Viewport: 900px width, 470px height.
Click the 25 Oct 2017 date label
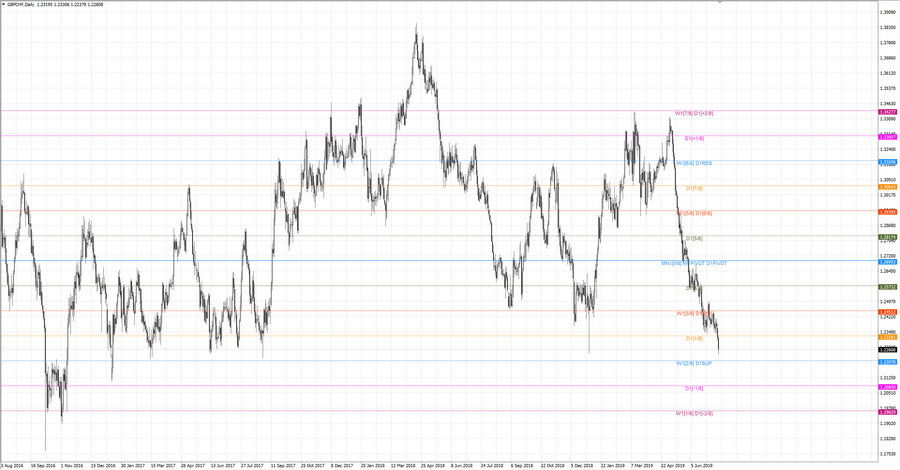pos(313,466)
